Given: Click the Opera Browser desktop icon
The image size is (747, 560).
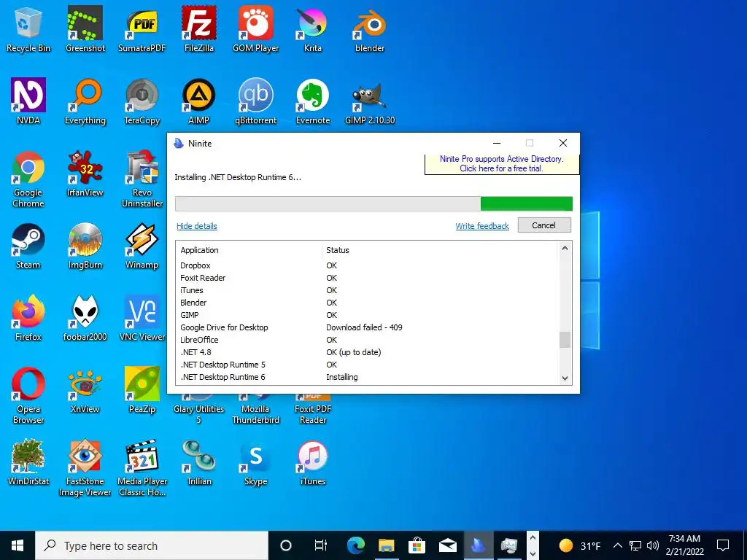Looking at the screenshot, I should [x=28, y=395].
